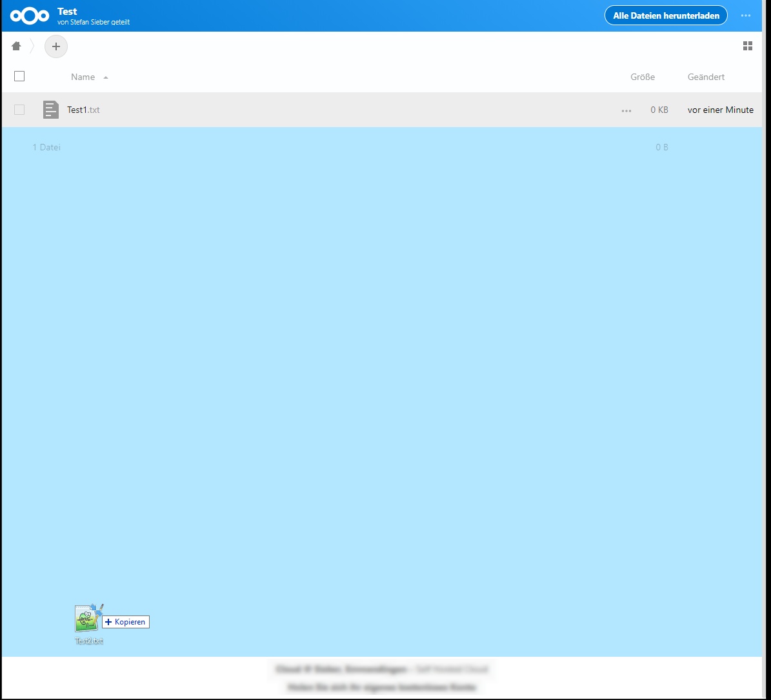The width and height of the screenshot is (771, 700).
Task: Click the Test1.txt file type icon
Action: point(50,110)
